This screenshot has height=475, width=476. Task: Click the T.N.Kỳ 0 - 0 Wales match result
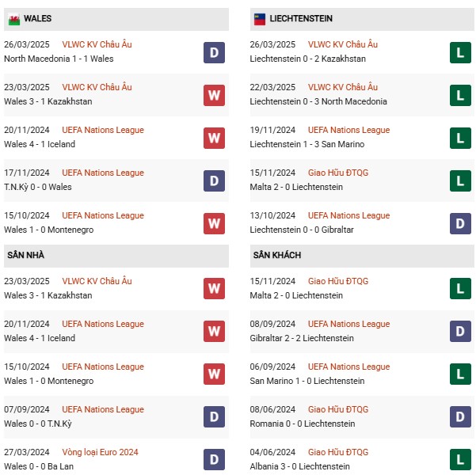(x=38, y=187)
